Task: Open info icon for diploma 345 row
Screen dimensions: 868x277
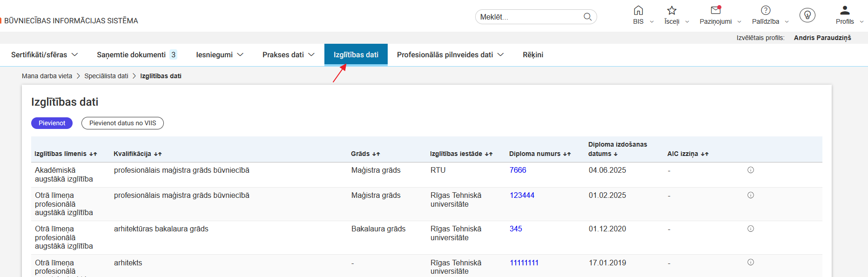Action: click(751, 229)
